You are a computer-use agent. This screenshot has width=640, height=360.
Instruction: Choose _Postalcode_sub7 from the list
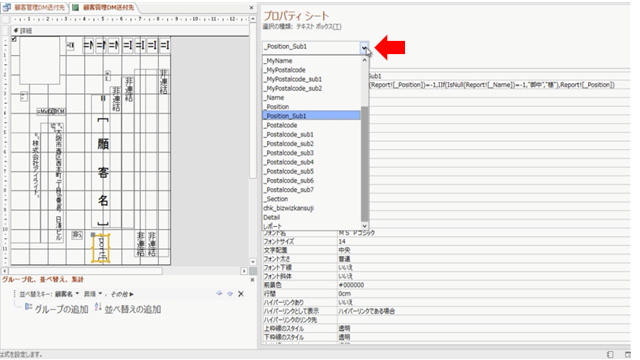pyautogui.click(x=311, y=190)
